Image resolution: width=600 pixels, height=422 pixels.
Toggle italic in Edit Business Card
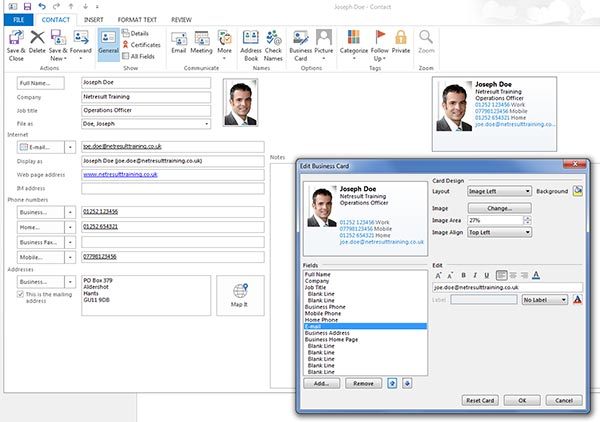click(475, 275)
